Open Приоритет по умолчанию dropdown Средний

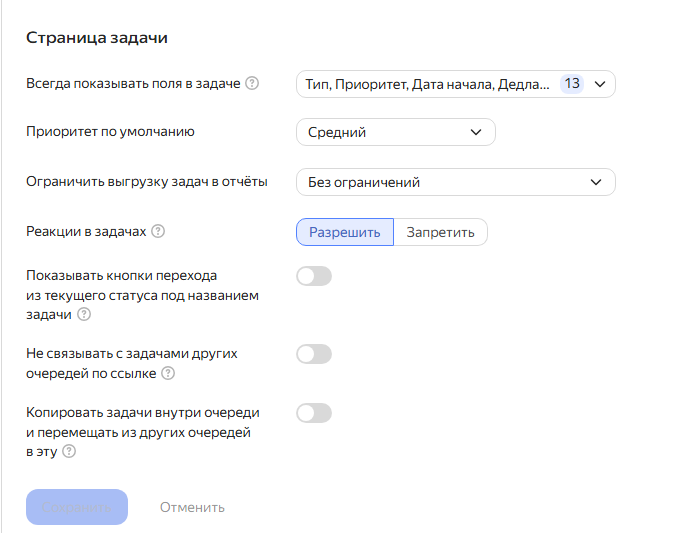pos(396,132)
